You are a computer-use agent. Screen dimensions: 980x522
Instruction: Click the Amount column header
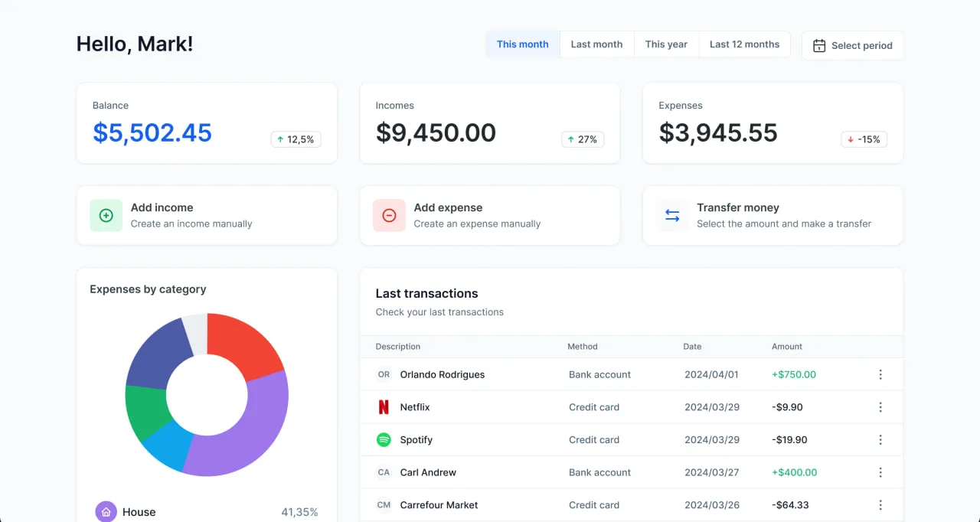787,347
